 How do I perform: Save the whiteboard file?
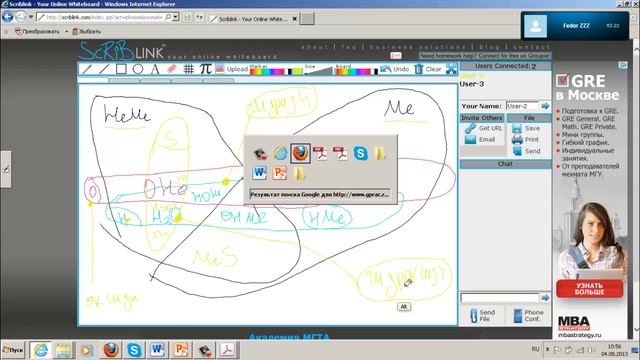tap(526, 128)
